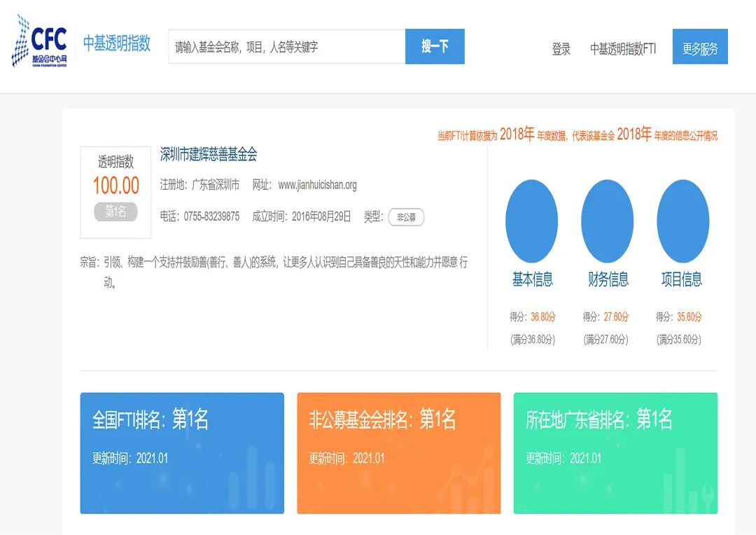Image resolution: width=756 pixels, height=535 pixels.
Task: Select the blue 全国FTI排名 card
Action: click(181, 452)
